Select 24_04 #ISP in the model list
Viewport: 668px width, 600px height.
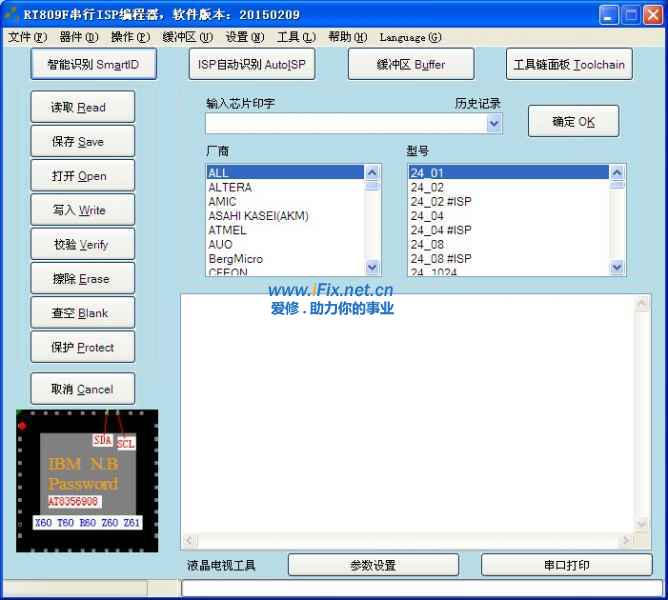coord(441,230)
